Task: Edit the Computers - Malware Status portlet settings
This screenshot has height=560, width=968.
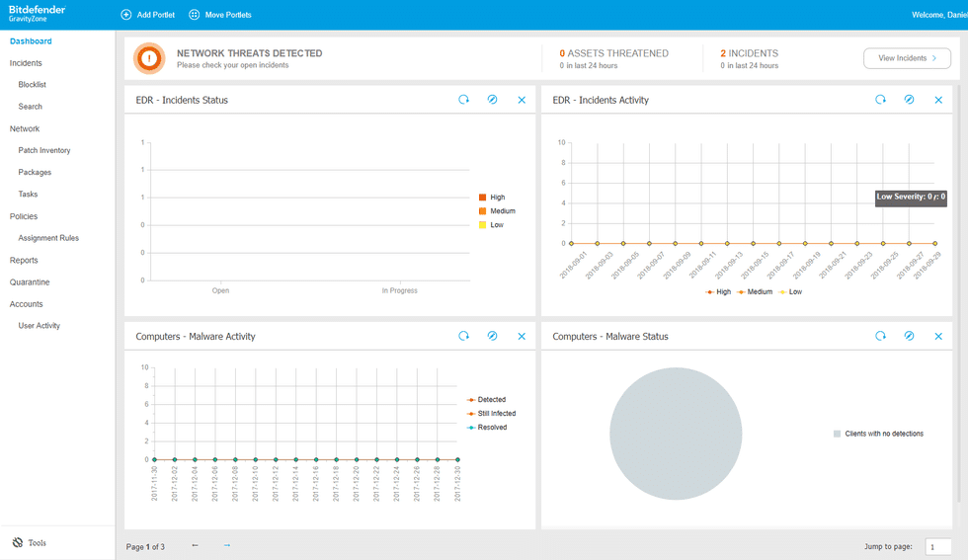Action: [x=909, y=336]
